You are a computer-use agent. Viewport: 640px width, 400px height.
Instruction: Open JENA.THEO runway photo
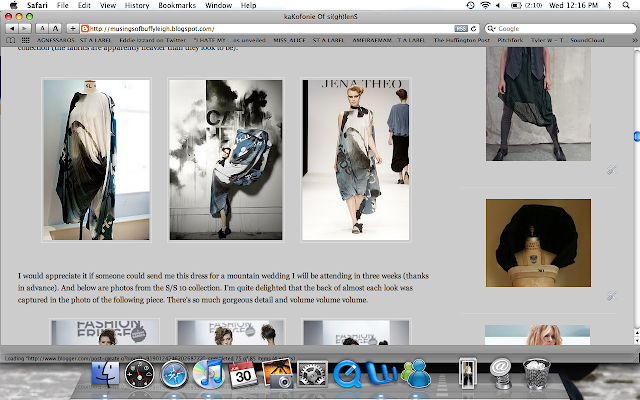coord(356,160)
